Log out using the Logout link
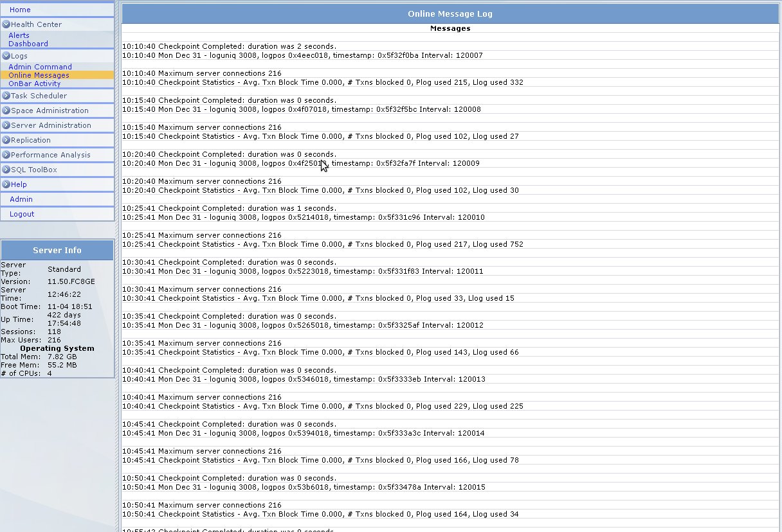Screen dimensions: 782x532 [22, 214]
